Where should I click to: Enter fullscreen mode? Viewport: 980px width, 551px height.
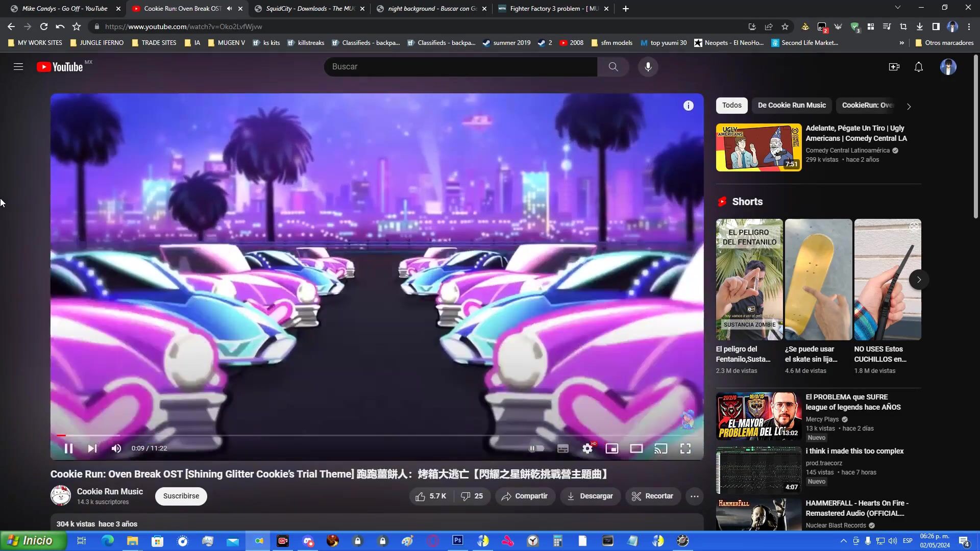tap(685, 448)
